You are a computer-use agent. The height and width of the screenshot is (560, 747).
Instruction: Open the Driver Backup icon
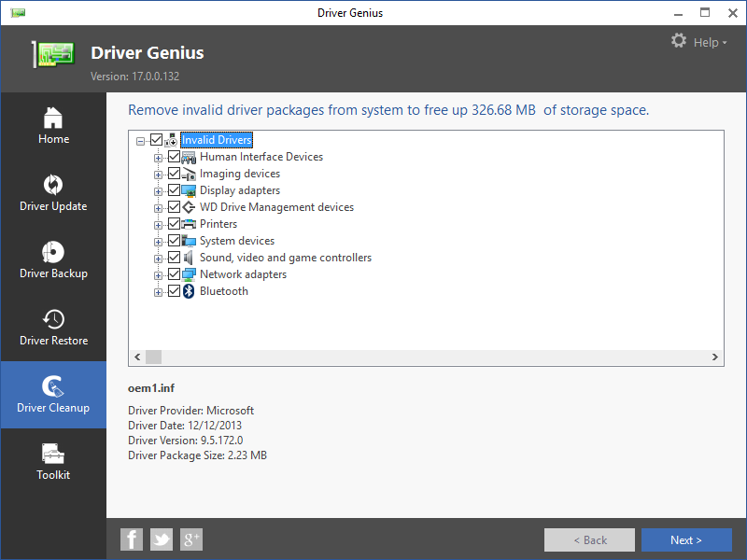click(x=53, y=252)
